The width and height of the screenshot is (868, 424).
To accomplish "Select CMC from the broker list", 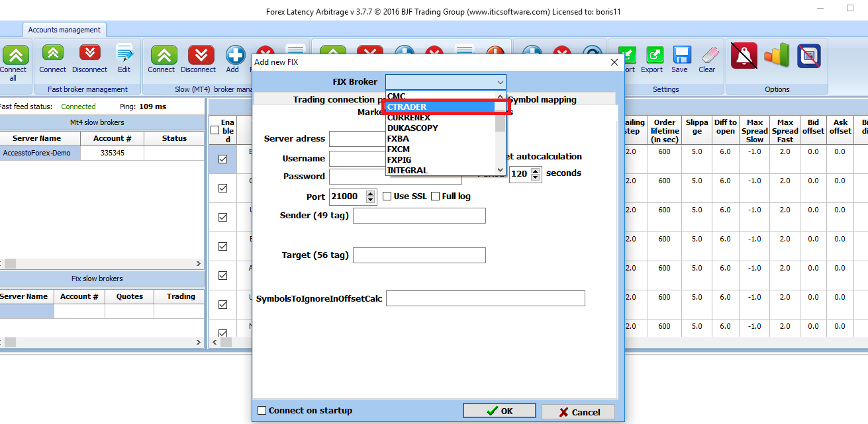I will (440, 96).
